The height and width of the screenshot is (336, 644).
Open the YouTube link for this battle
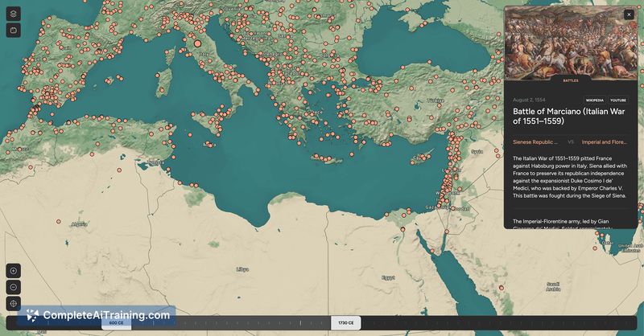(617, 100)
